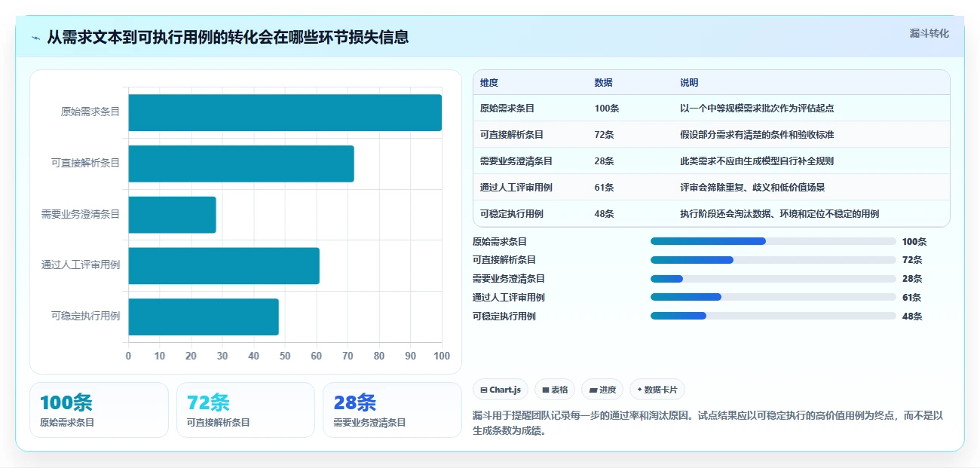Click table cell 72条
Image resolution: width=980 pixels, height=468 pixels.
tap(604, 134)
